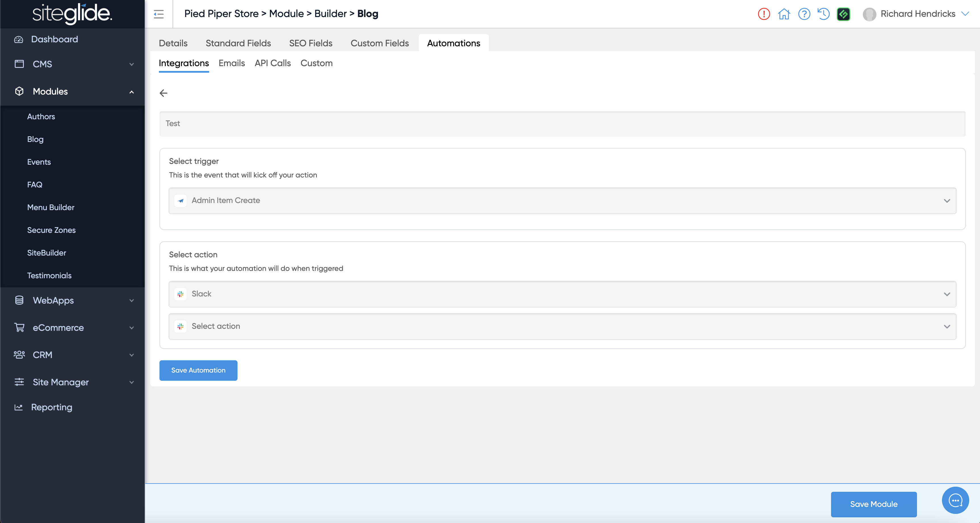This screenshot has width=980, height=523.
Task: Click the red alert warning icon
Action: tap(764, 14)
